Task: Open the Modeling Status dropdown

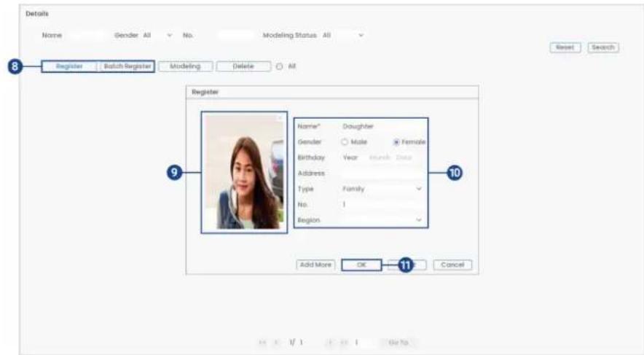Action: tap(343, 35)
